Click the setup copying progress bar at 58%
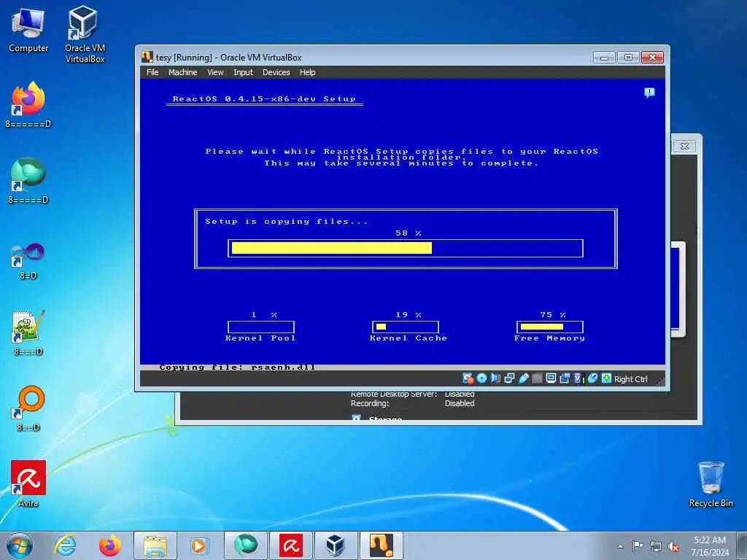 406,248
